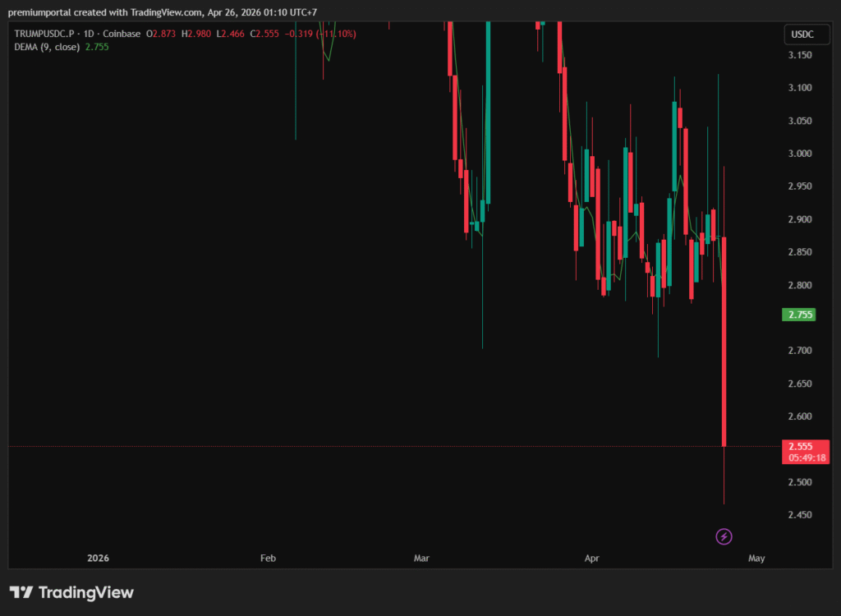Image resolution: width=841 pixels, height=616 pixels.
Task: Click the TRUMPUSDC.P symbol name
Action: click(44, 34)
